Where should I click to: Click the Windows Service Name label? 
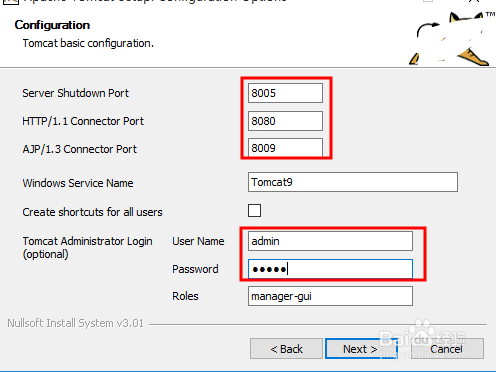(78, 183)
